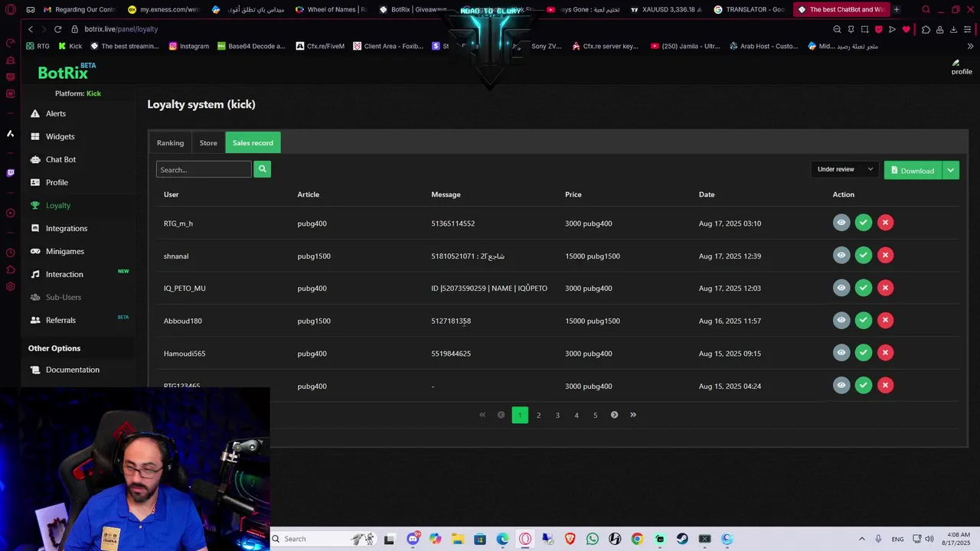The height and width of the screenshot is (551, 980).
Task: Open the profile menu at top right
Action: pos(961,67)
